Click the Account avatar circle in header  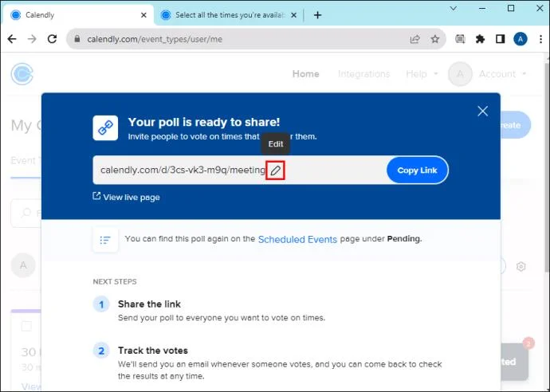460,74
